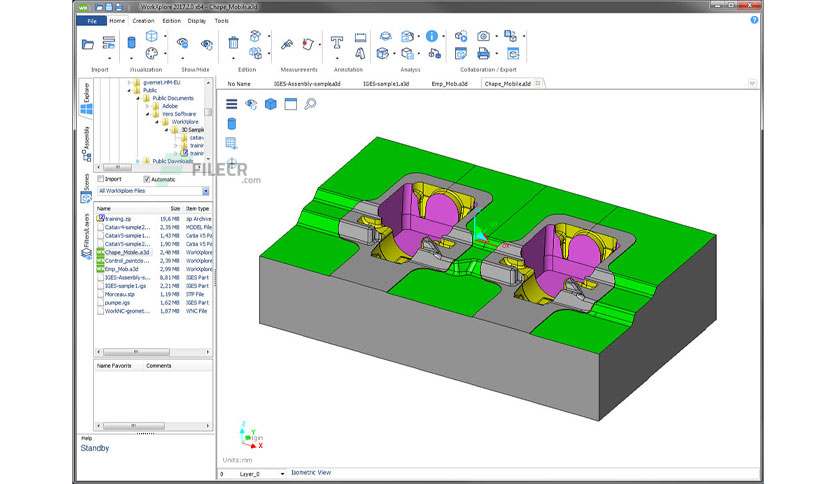Image resolution: width=836 pixels, height=484 pixels.
Task: Select the blue solid cube viewport icon
Action: tap(271, 104)
